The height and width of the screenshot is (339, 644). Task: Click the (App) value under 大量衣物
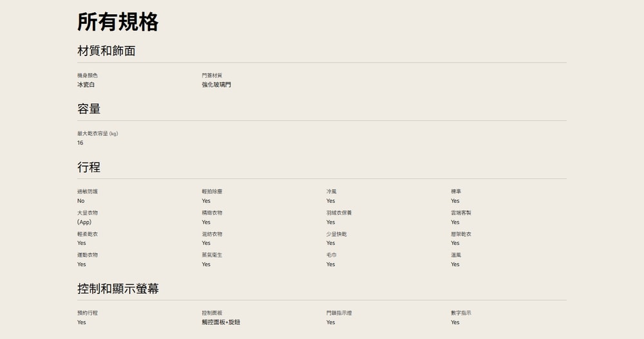point(84,222)
